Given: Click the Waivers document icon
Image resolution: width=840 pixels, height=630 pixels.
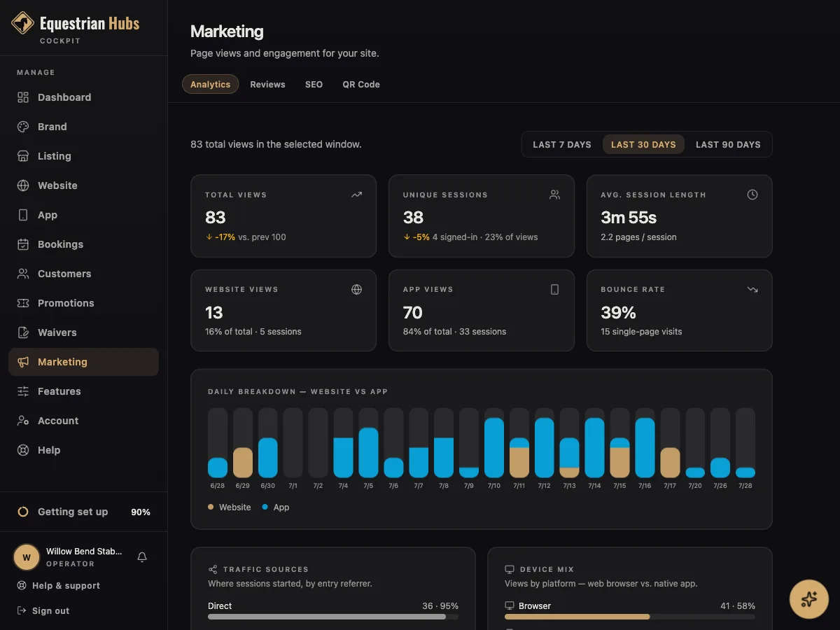Looking at the screenshot, I should pyautogui.click(x=23, y=332).
